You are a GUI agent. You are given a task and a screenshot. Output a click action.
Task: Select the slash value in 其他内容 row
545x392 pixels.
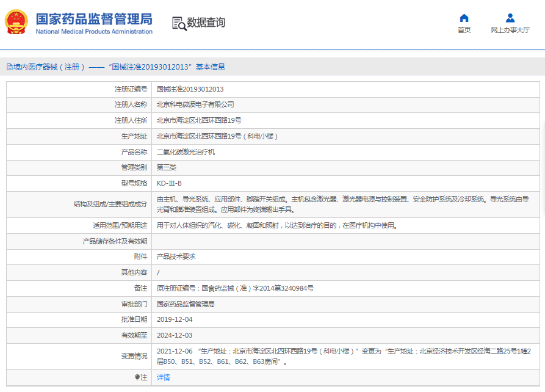158,273
